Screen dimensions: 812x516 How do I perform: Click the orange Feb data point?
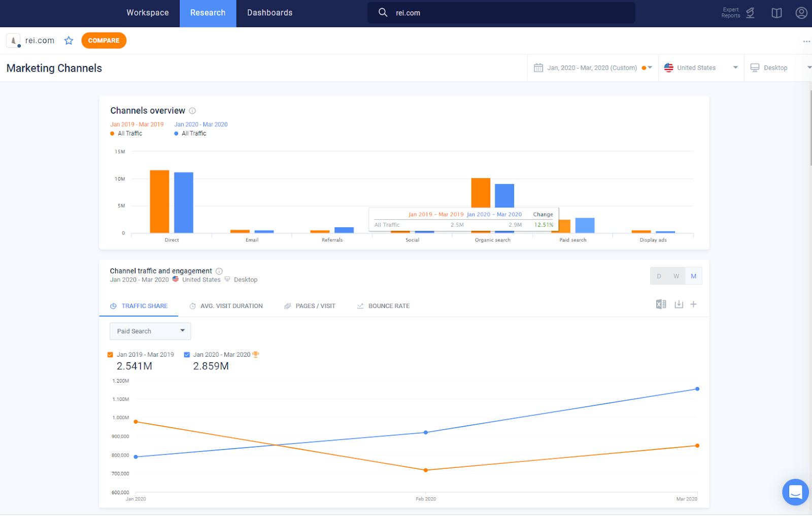pos(426,470)
